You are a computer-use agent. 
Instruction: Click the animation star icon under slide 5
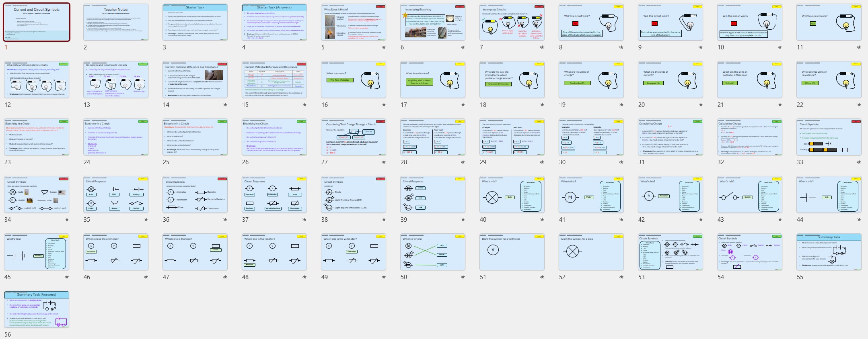pyautogui.click(x=383, y=47)
